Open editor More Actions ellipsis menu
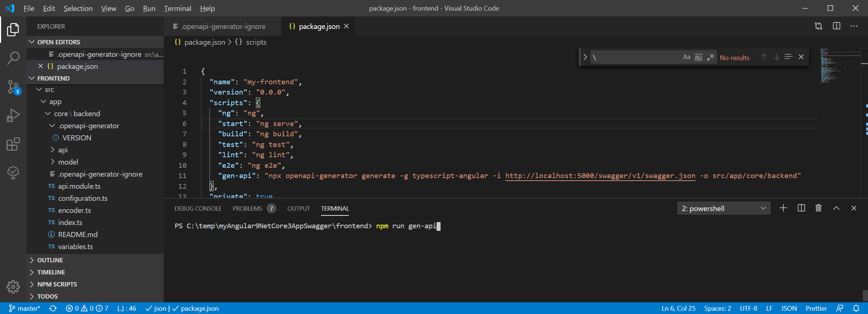 (854, 26)
